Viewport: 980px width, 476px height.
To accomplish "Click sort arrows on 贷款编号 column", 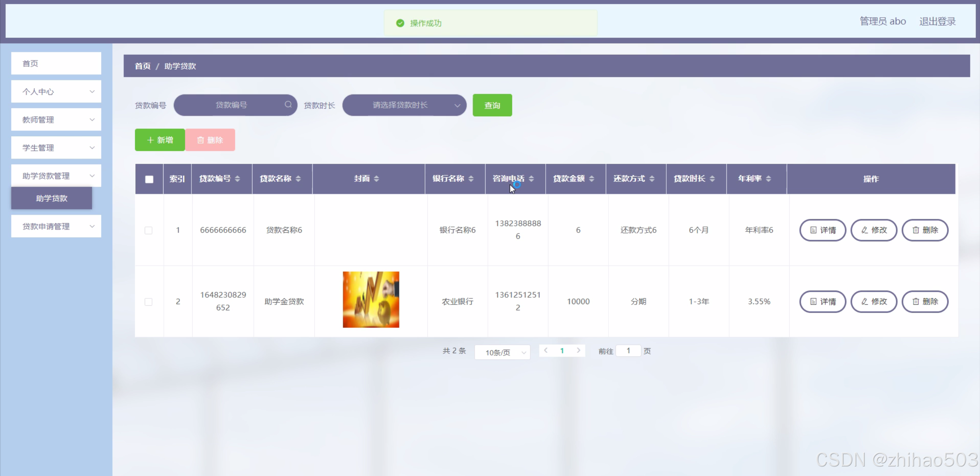I will tap(237, 179).
